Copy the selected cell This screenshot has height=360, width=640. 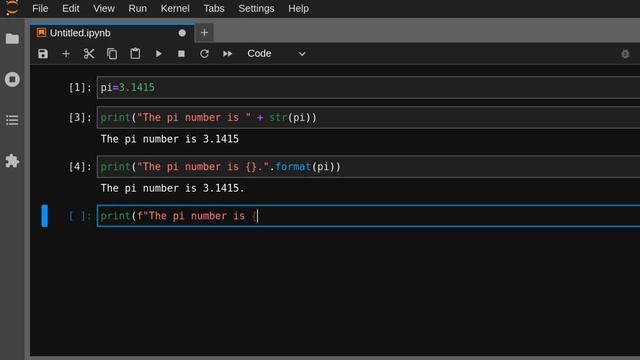112,53
